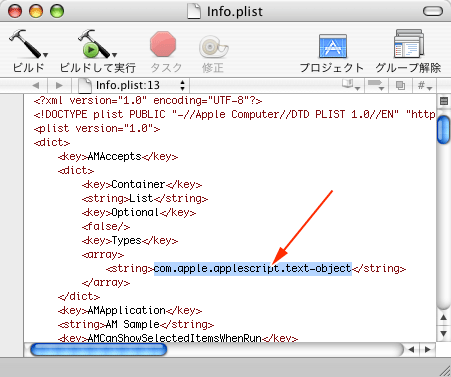Click the AMCanShowSelectedItemsWhenRun key text
The height and width of the screenshot is (377, 451).
point(174,338)
